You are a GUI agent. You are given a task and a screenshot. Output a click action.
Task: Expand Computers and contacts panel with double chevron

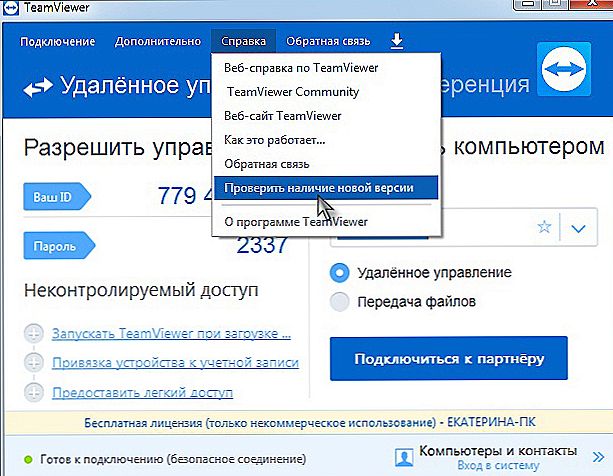click(x=598, y=457)
